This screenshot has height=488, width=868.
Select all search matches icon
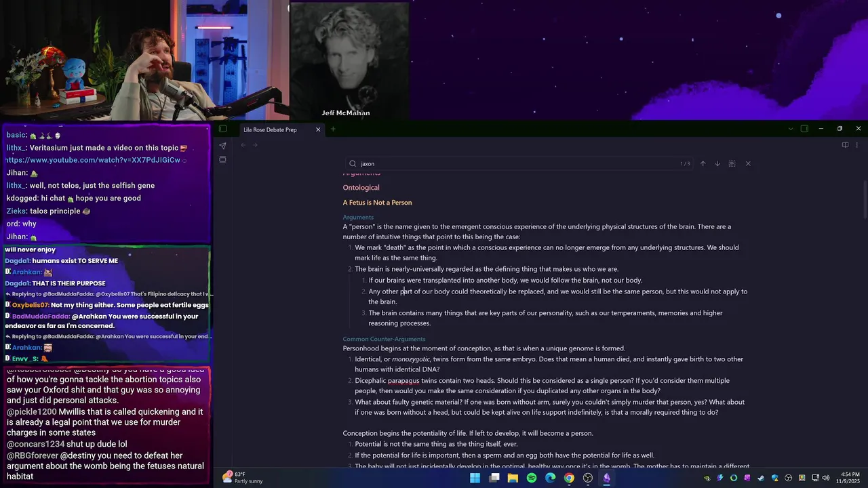pos(732,163)
